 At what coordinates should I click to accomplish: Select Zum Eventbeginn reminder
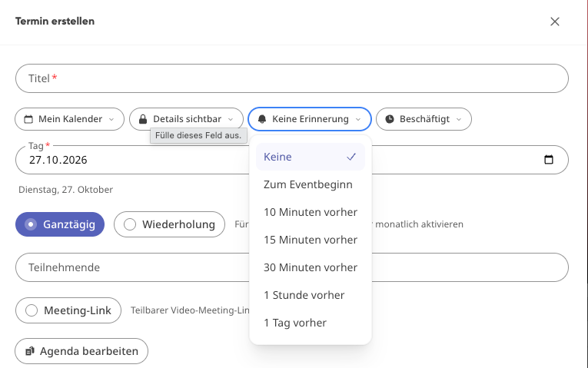(310, 184)
